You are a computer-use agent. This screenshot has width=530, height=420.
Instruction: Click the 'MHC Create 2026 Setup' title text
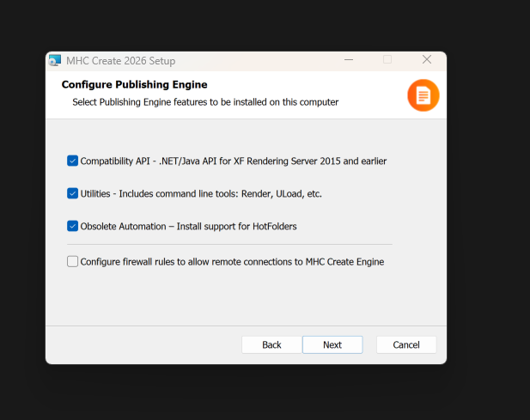pos(120,61)
